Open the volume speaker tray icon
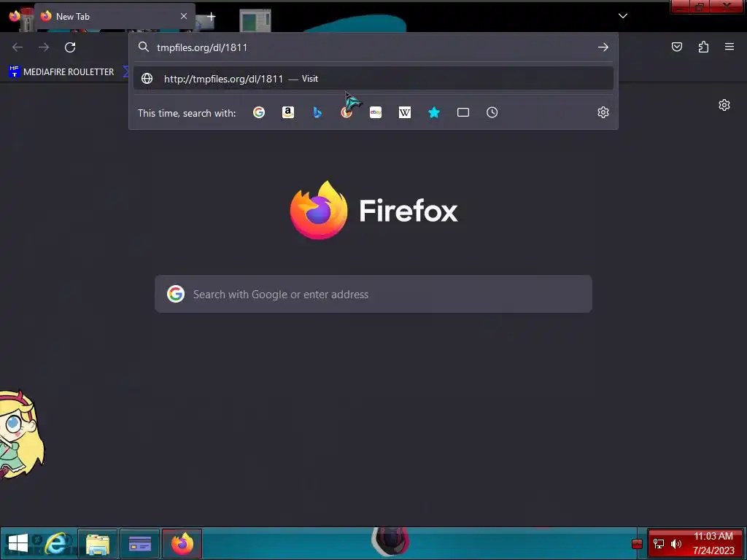This screenshot has height=560, width=747. pos(676,544)
